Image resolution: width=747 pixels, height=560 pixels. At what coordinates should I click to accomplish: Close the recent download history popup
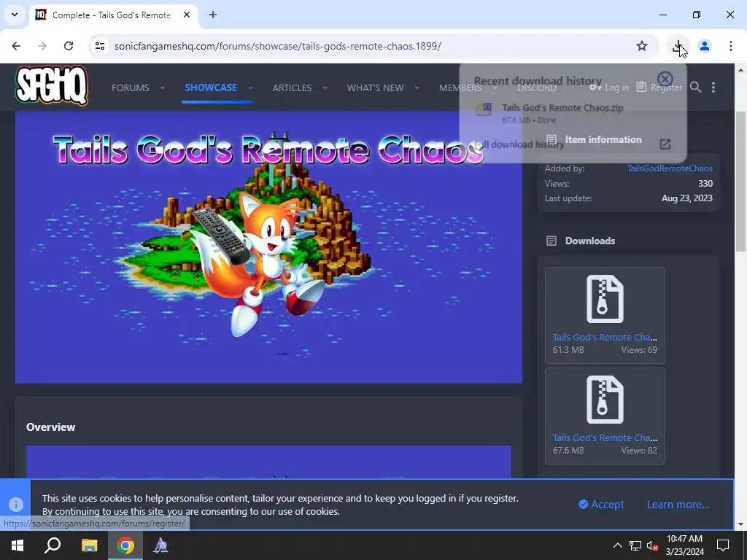[665, 79]
